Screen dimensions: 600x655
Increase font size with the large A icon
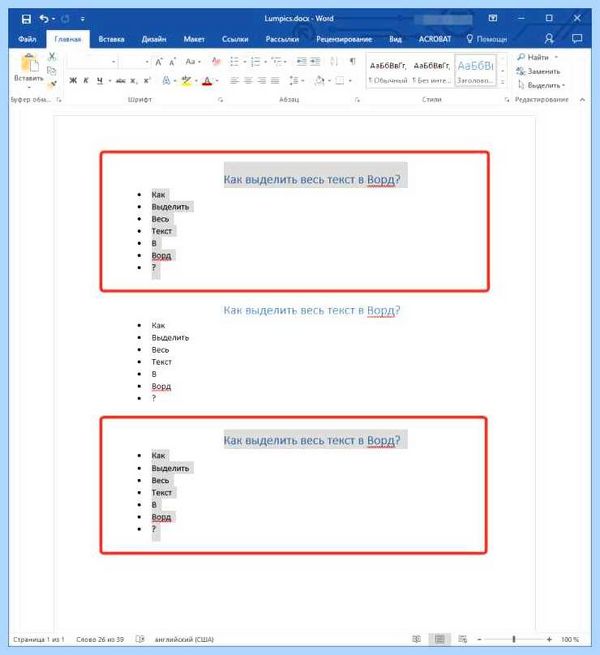click(x=159, y=62)
